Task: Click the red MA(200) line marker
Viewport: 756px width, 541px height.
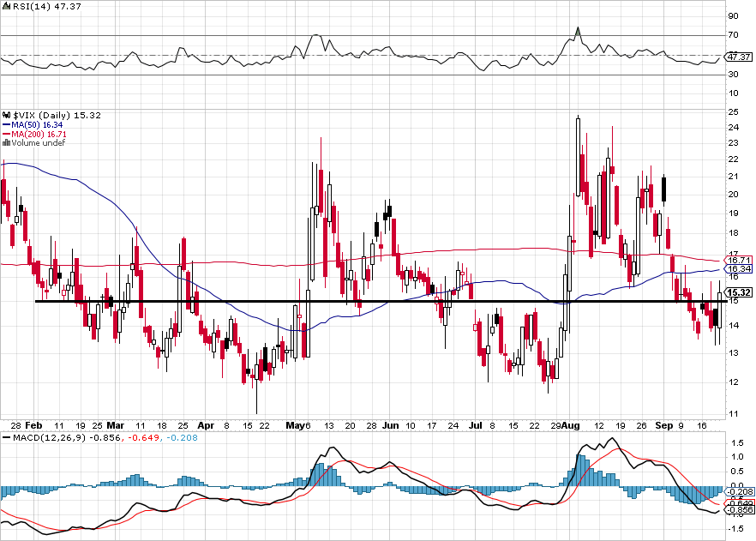Action: coord(5,135)
